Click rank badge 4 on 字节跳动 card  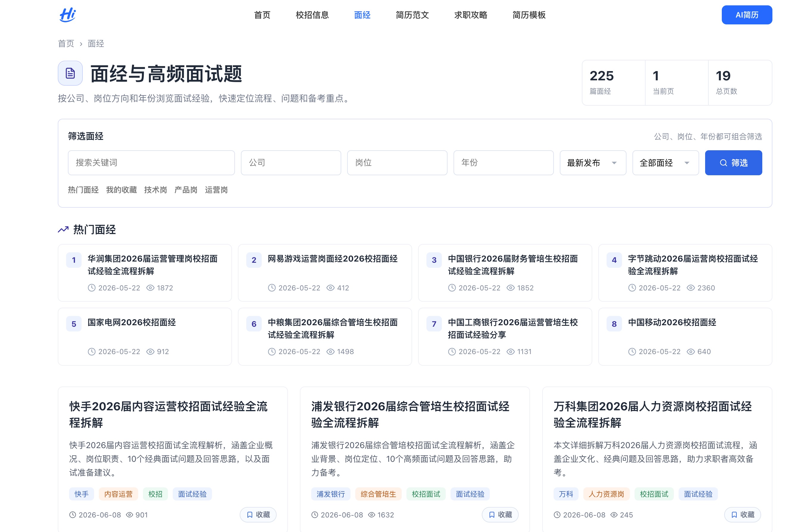[614, 260]
